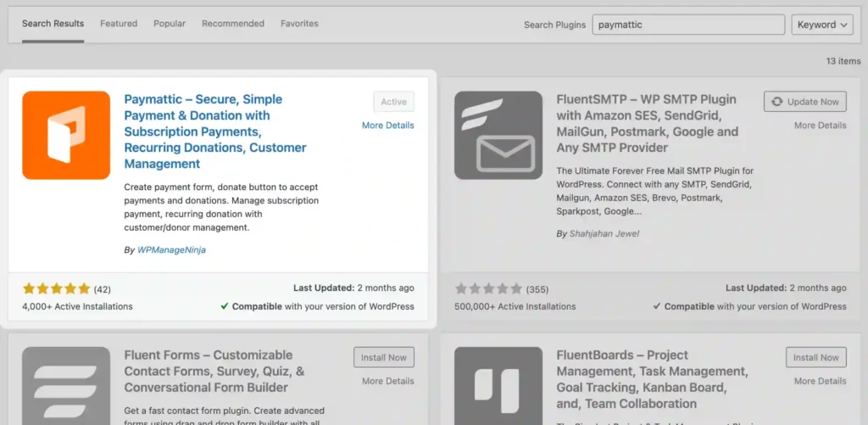Open the Paymattic orange plugin icon
Viewport: 868px width, 425px height.
pos(66,135)
